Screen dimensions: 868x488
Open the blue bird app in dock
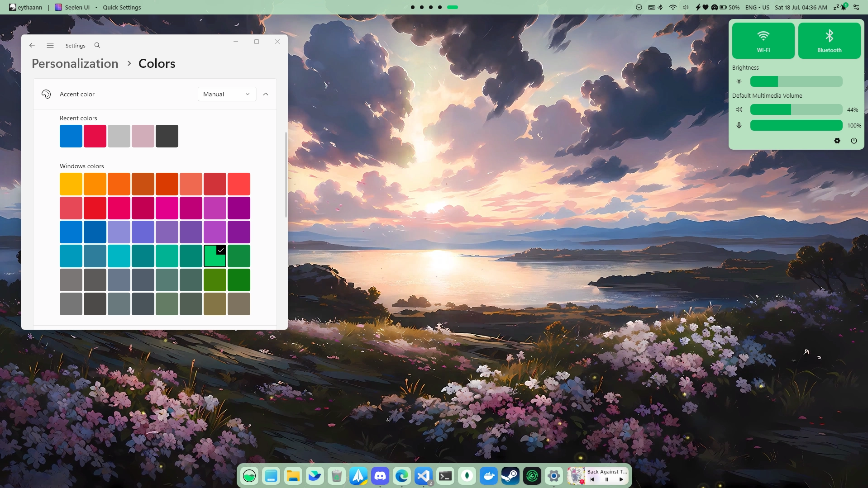tap(315, 476)
